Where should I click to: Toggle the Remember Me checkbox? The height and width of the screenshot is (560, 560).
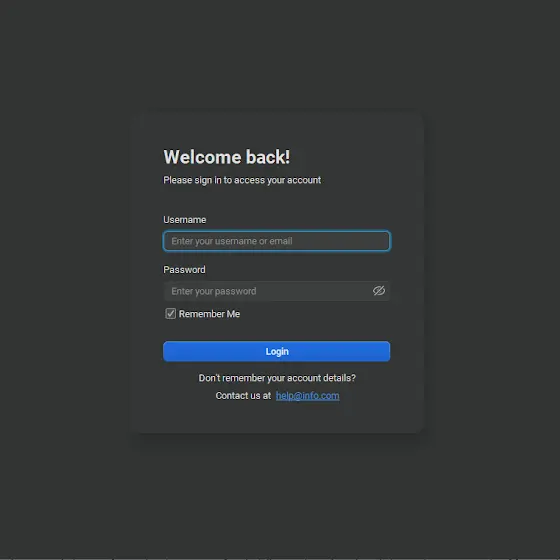pyautogui.click(x=170, y=314)
